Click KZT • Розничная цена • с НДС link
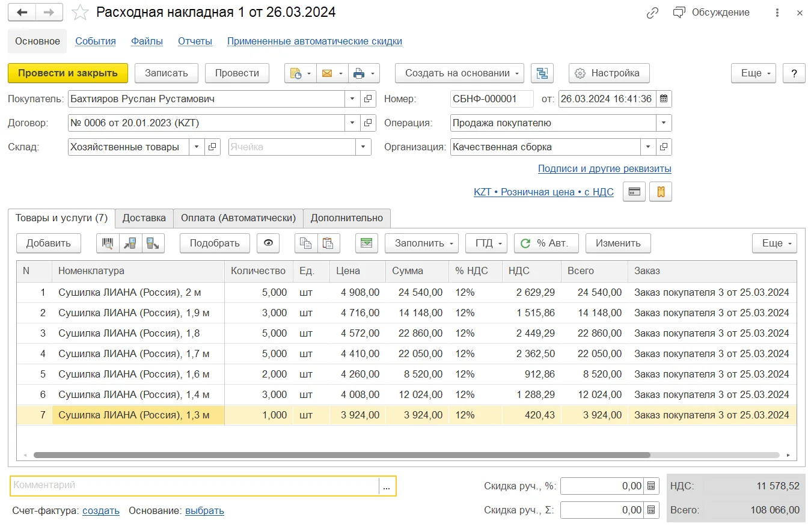The height and width of the screenshot is (532, 811). tap(544, 192)
